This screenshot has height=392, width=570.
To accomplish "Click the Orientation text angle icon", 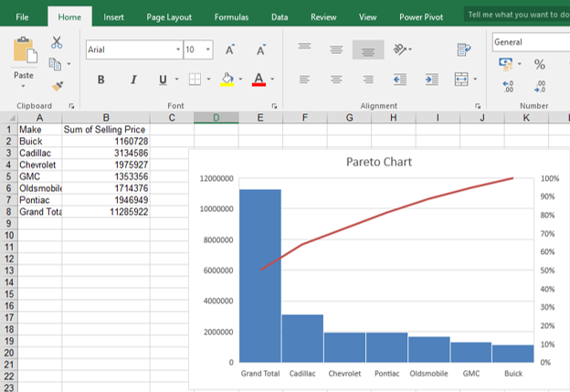I will coord(399,49).
